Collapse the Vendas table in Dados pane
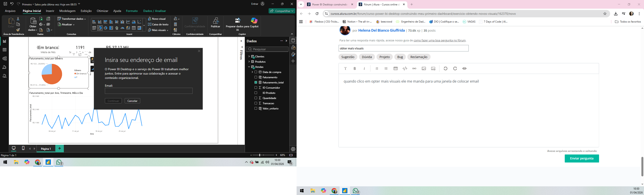The image size is (644, 195). click(x=249, y=67)
